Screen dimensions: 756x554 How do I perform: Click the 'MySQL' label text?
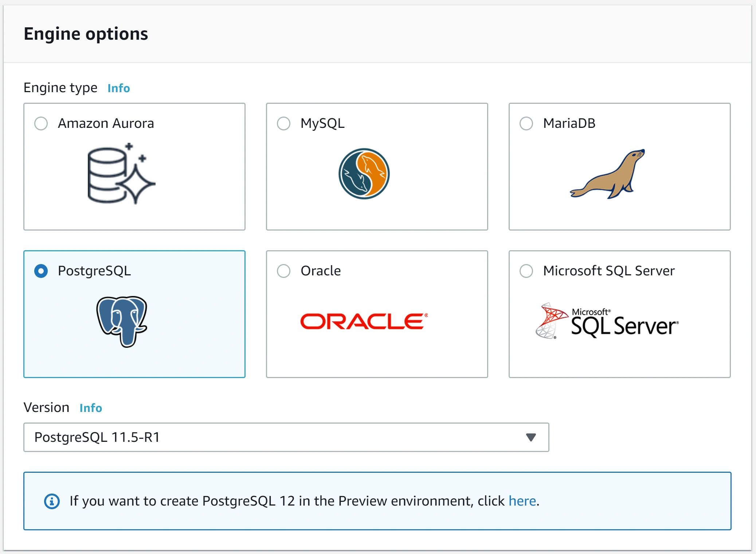point(322,123)
